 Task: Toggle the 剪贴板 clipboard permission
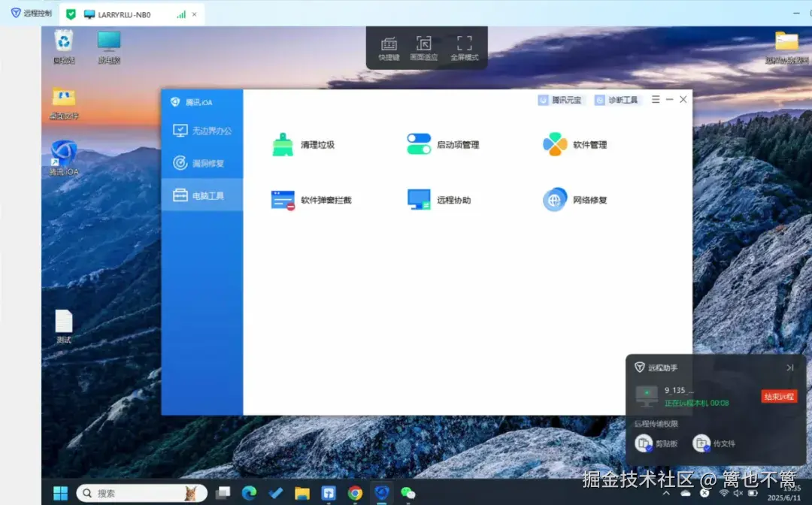656,443
